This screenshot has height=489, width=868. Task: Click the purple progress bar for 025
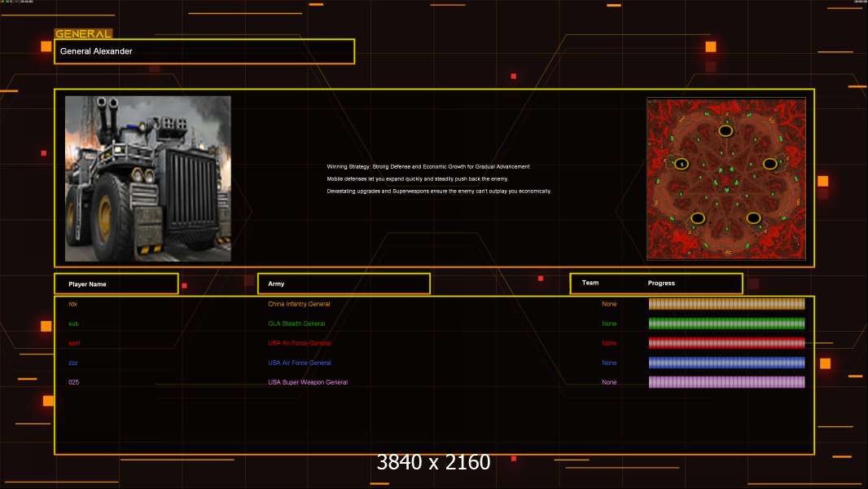[x=726, y=382]
